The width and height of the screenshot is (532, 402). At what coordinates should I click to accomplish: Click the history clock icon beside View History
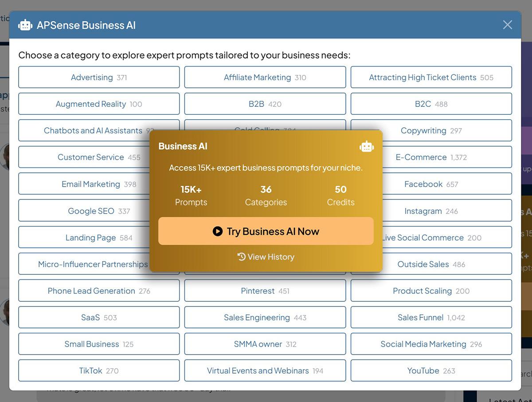point(241,257)
